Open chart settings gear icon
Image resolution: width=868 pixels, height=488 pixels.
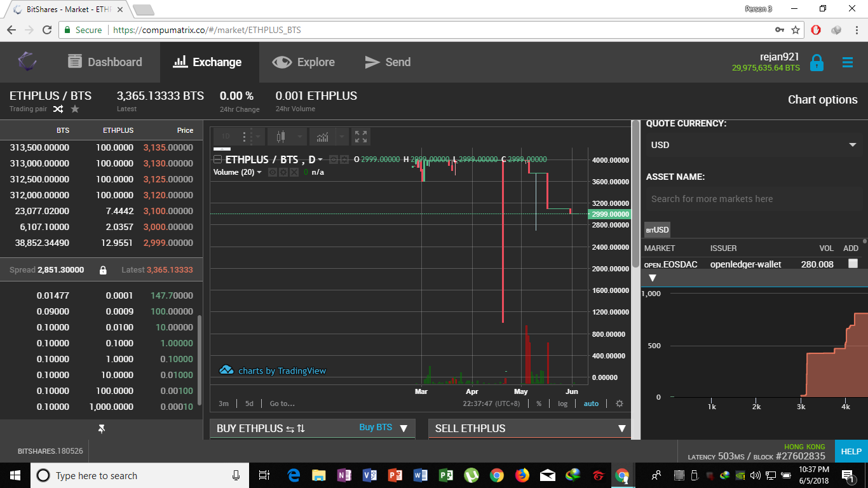click(620, 403)
